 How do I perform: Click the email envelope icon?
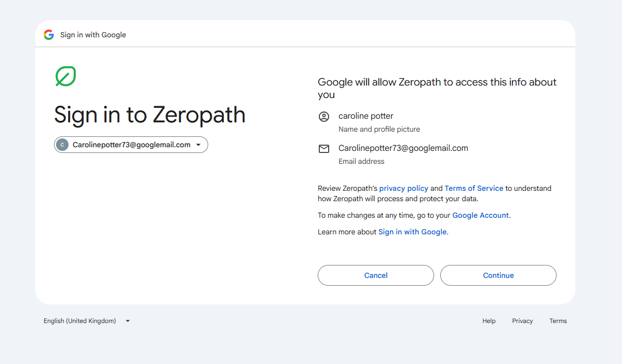click(324, 149)
